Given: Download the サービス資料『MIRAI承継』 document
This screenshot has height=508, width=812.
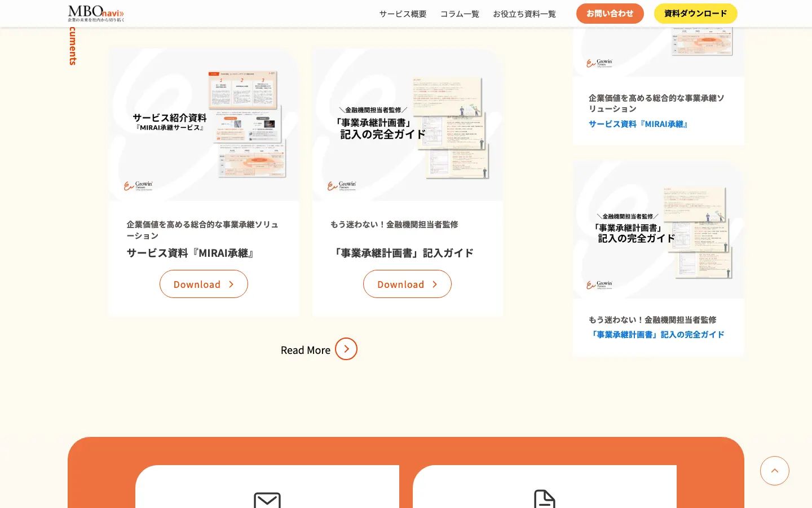Looking at the screenshot, I should point(204,284).
